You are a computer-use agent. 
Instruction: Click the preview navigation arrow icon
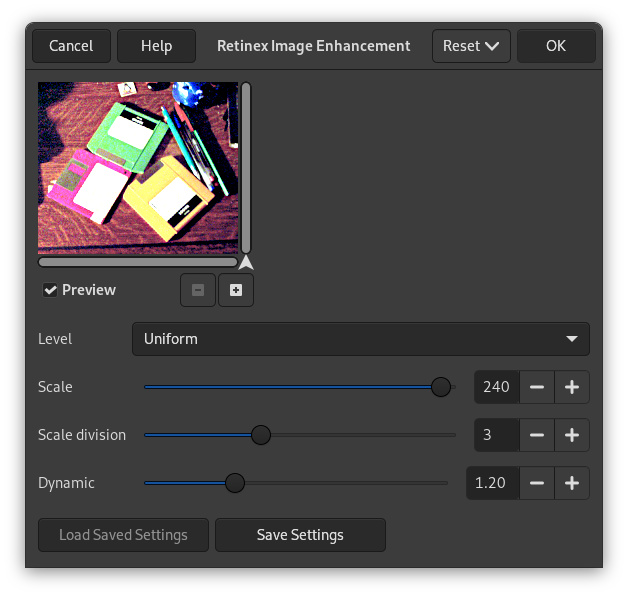coord(246,263)
